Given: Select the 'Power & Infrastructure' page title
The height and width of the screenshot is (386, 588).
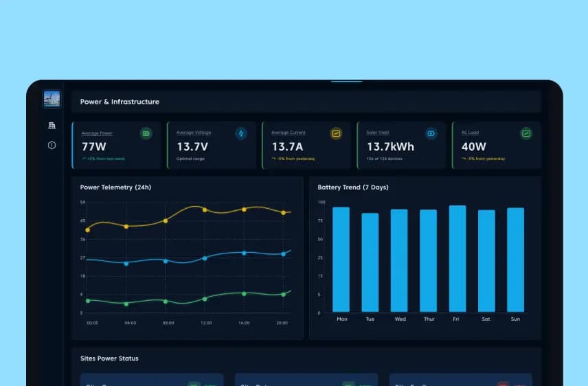Looking at the screenshot, I should click(x=120, y=102).
